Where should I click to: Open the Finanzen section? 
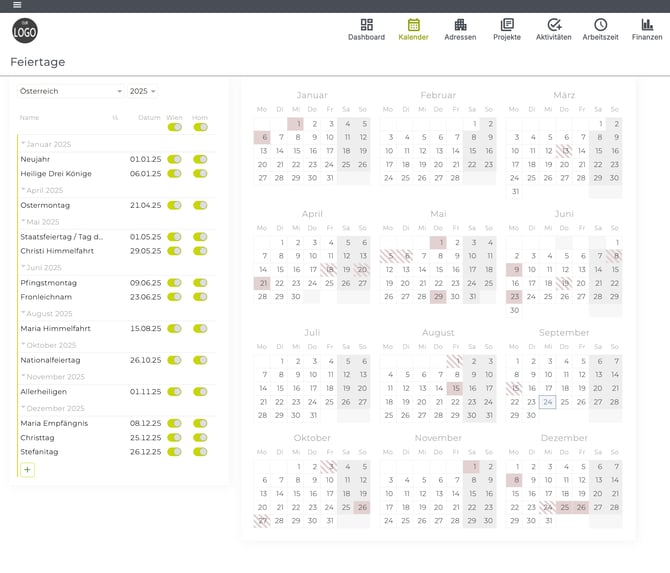pos(647,29)
